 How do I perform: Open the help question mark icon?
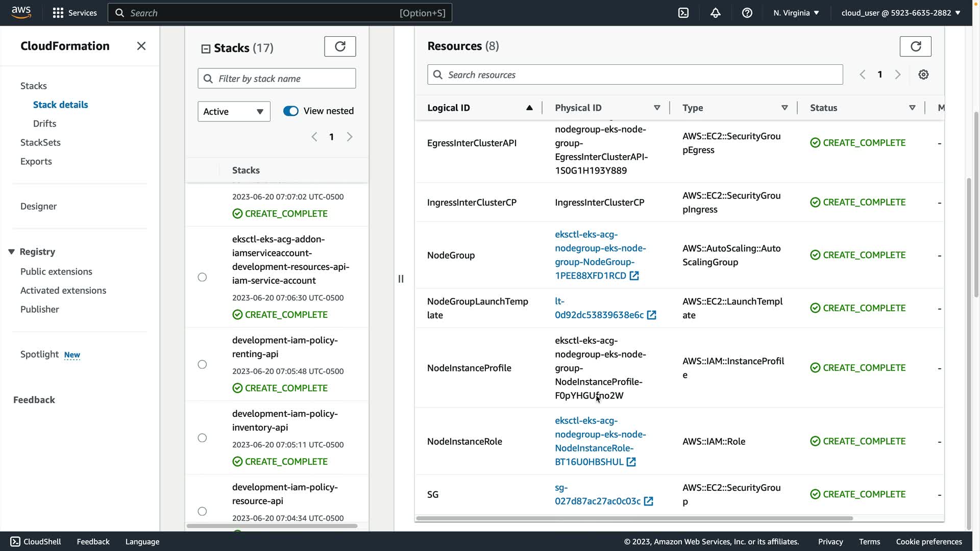click(x=747, y=13)
